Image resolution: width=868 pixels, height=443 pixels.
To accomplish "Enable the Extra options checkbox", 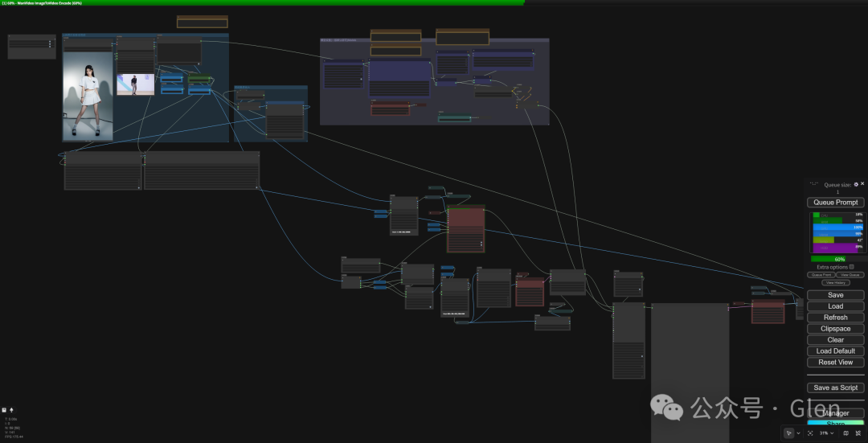I will (x=851, y=267).
